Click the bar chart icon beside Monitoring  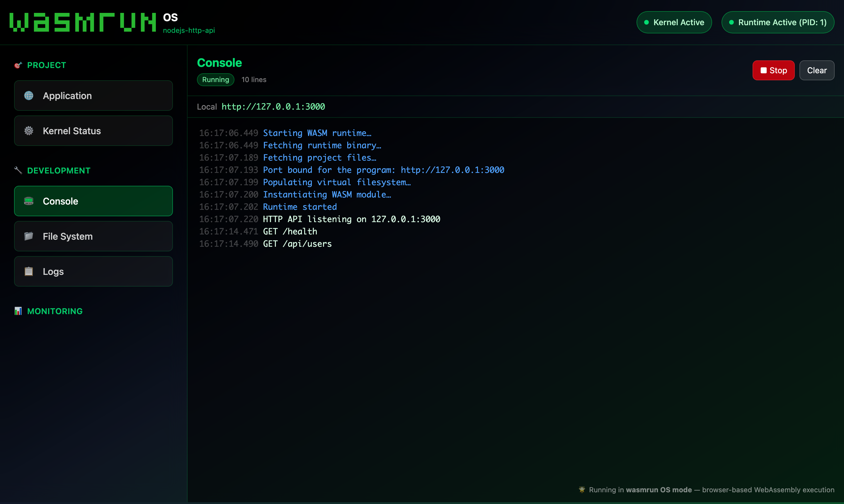click(x=18, y=311)
